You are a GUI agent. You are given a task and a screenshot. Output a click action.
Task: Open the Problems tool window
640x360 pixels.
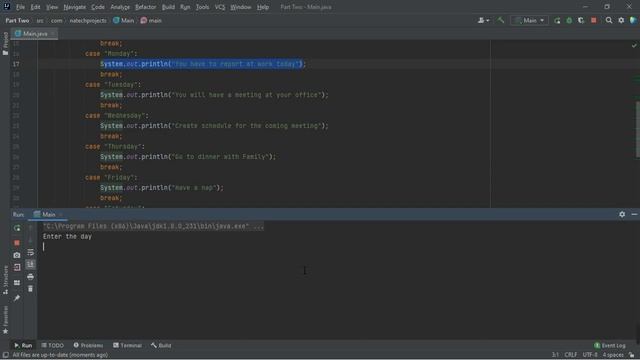[x=88, y=345]
